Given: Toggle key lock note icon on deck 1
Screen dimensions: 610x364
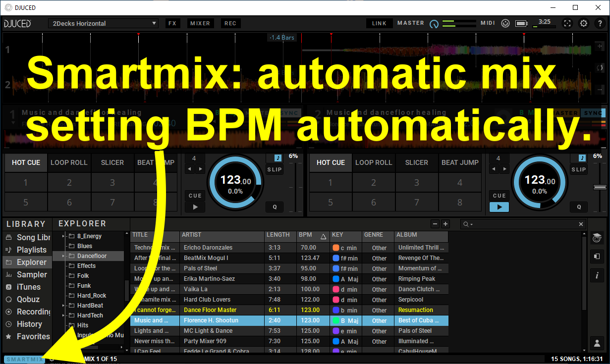Looking at the screenshot, I should [x=277, y=158].
